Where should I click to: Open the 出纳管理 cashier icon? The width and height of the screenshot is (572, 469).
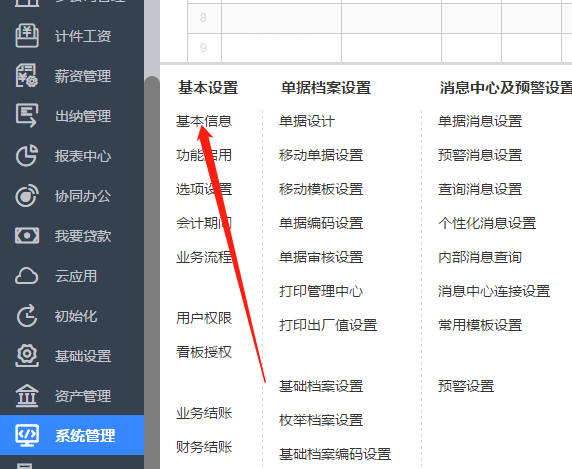coord(27,116)
